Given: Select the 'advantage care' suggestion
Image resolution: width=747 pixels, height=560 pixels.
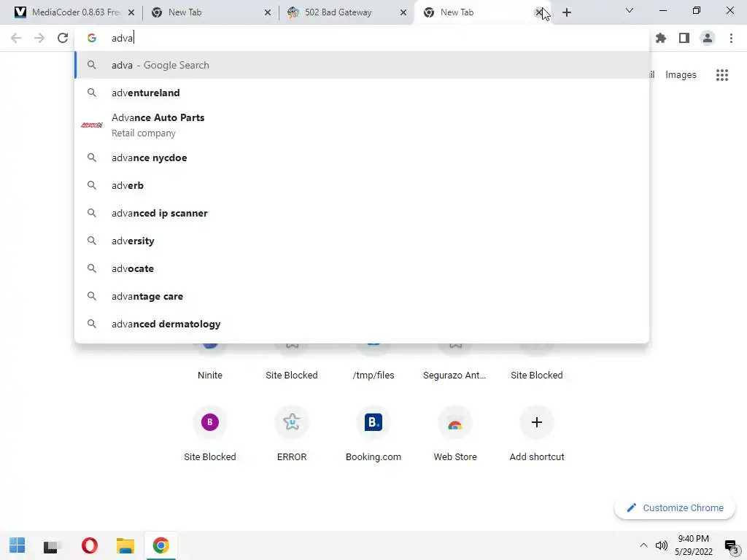Looking at the screenshot, I should tap(362, 296).
